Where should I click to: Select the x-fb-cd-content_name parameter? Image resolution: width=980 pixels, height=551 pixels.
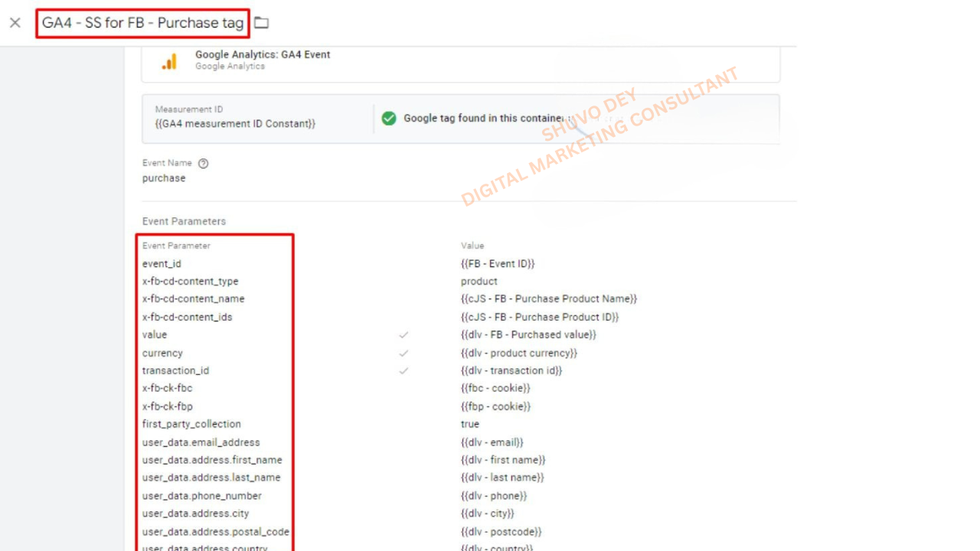[x=193, y=298]
